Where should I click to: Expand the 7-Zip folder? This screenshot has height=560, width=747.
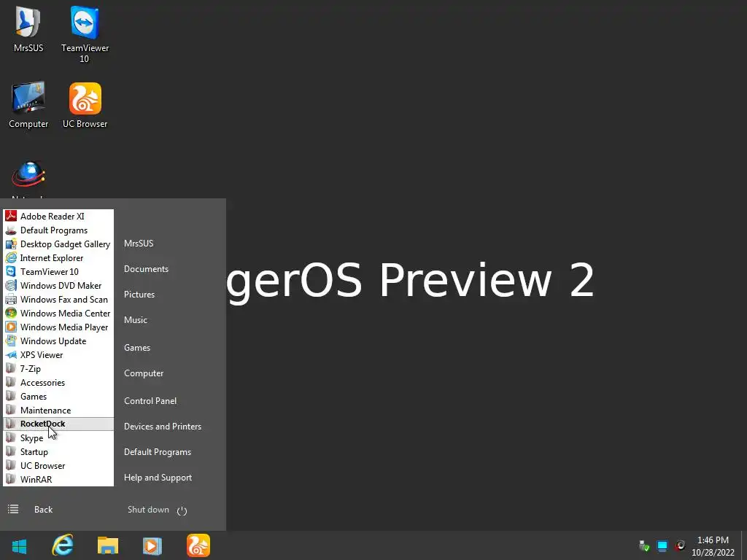pyautogui.click(x=58, y=368)
